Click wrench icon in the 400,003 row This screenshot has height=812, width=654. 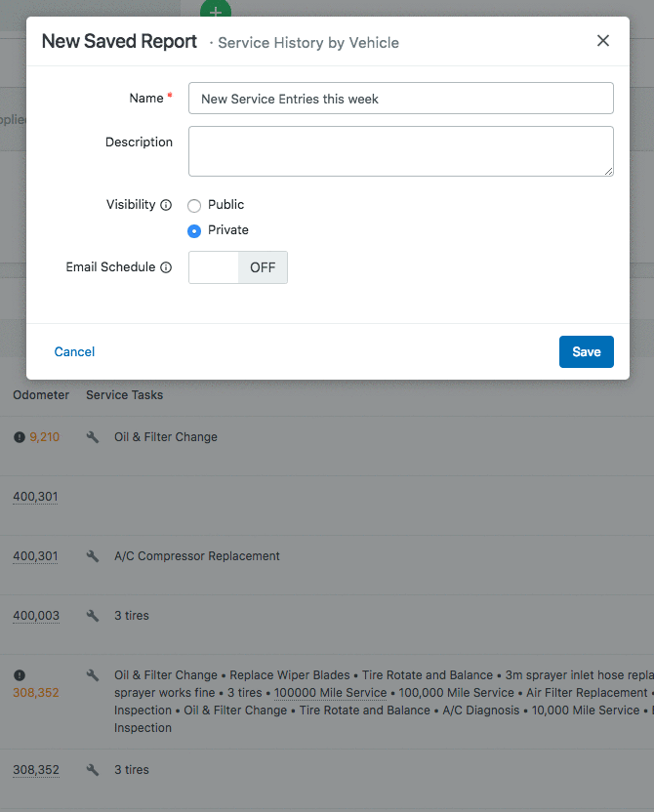[x=93, y=616]
